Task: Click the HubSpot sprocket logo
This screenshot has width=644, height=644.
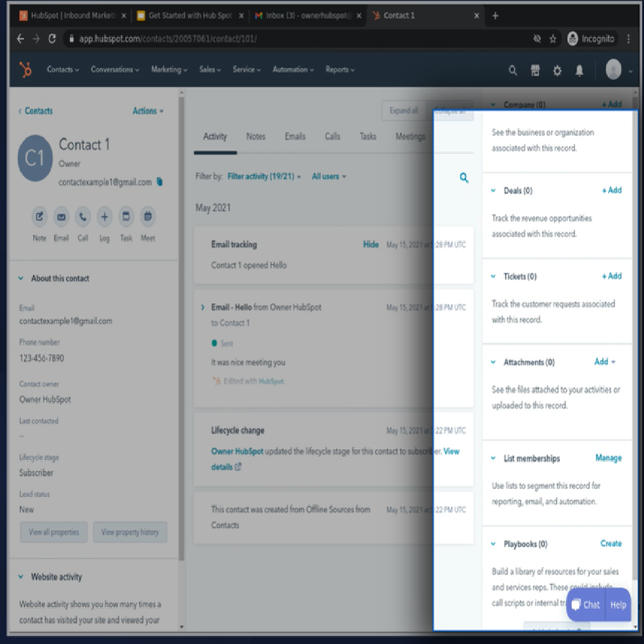Action: (25, 70)
